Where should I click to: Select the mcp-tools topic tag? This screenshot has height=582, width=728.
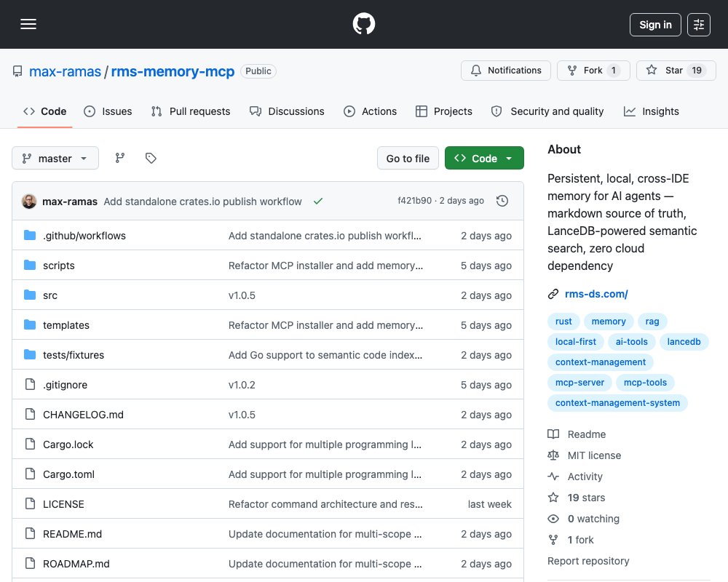coord(645,383)
